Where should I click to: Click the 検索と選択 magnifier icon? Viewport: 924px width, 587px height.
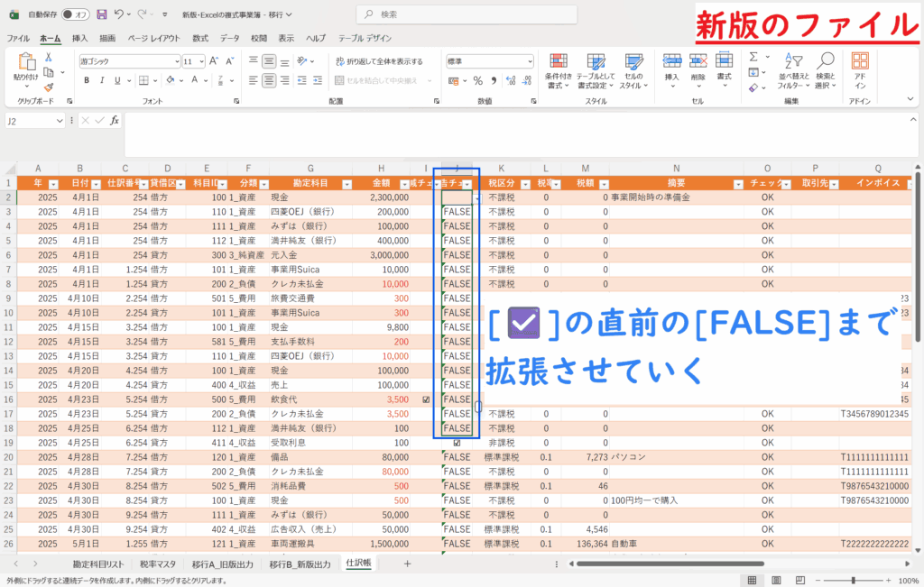[x=825, y=69]
